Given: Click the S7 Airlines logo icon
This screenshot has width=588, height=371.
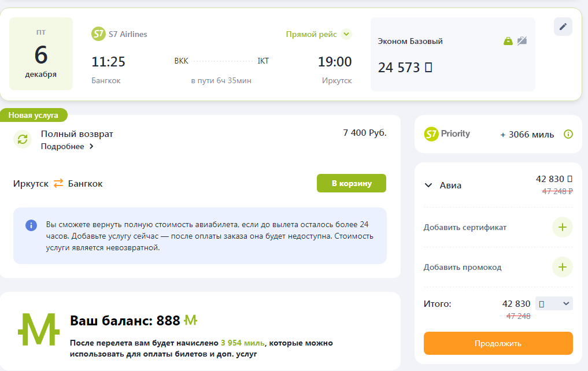Looking at the screenshot, I should (98, 34).
